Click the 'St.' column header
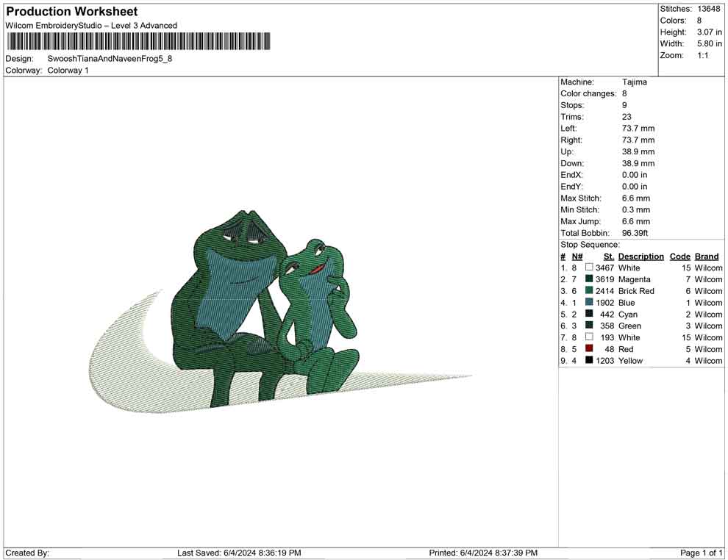728x560 pixels. pos(609,256)
